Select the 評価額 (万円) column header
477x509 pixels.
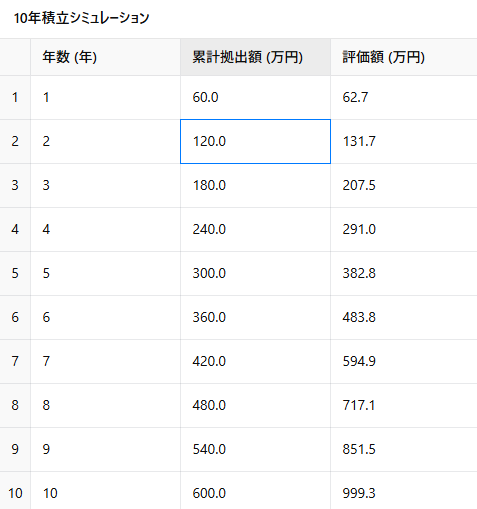[404, 57]
